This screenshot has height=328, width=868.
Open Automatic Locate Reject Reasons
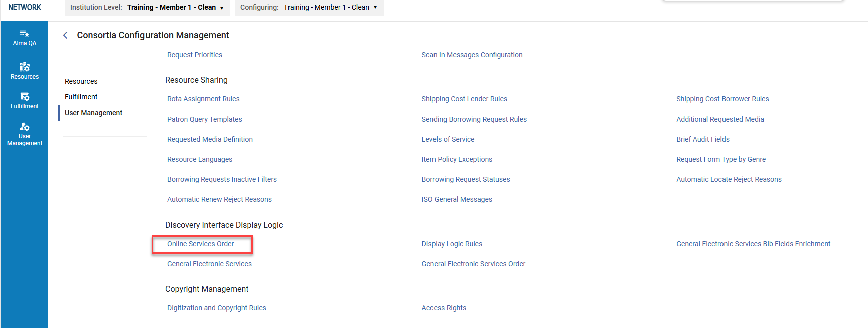click(729, 179)
